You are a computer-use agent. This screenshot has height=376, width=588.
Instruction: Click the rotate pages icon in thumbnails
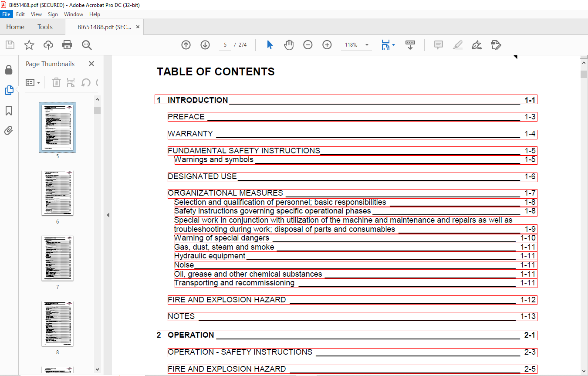pos(86,82)
